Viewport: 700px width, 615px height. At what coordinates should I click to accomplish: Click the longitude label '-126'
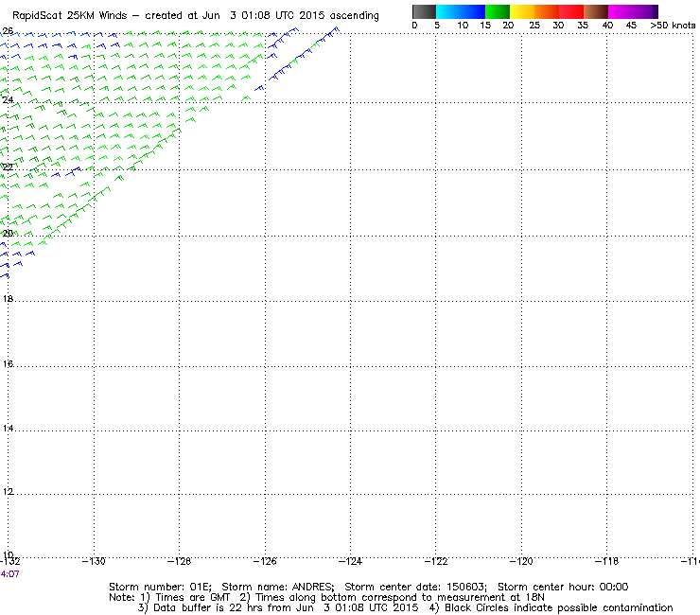[x=265, y=561]
